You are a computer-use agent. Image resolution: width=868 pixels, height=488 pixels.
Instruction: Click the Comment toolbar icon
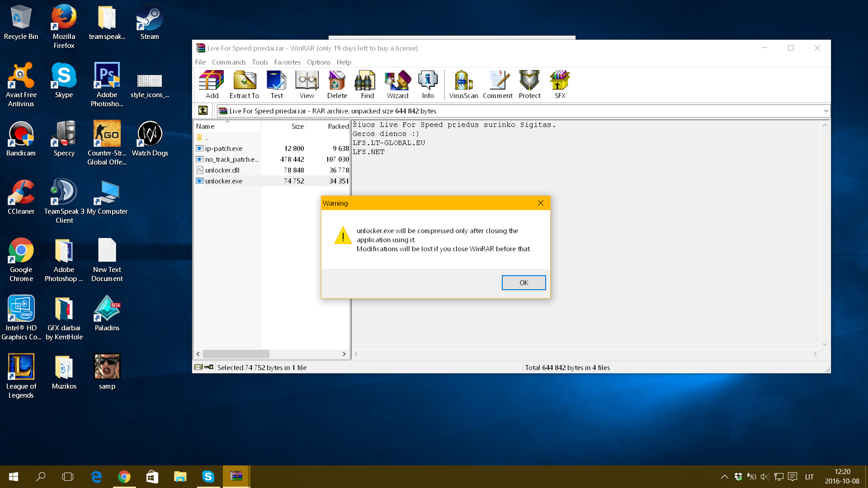pyautogui.click(x=498, y=84)
